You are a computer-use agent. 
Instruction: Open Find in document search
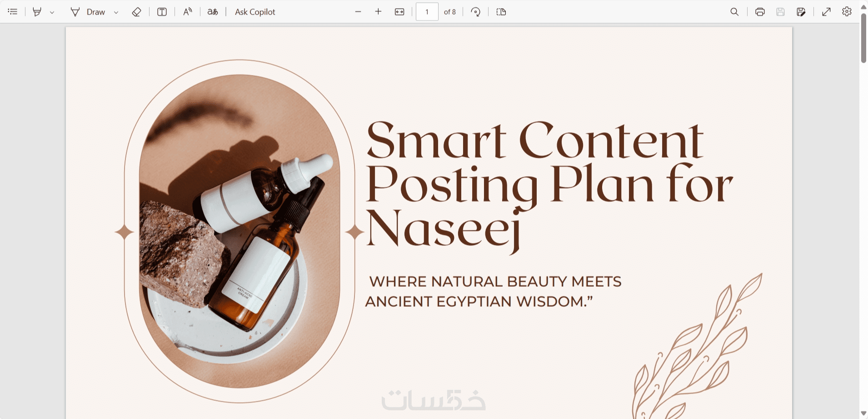pos(734,12)
